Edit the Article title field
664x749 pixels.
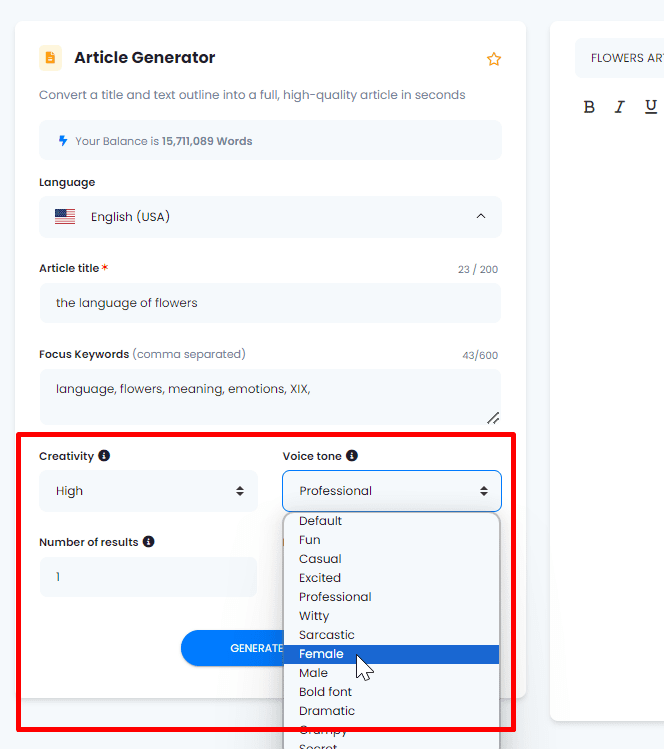click(x=270, y=303)
